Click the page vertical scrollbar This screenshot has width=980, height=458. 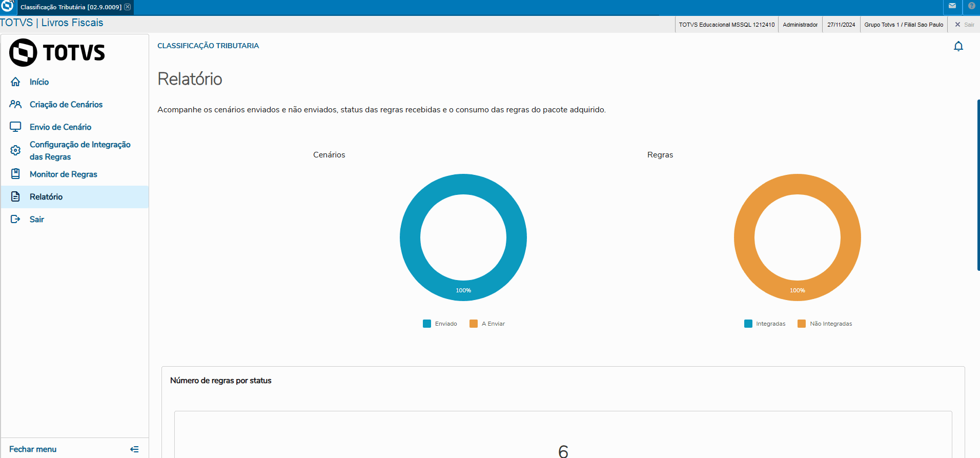point(978,185)
